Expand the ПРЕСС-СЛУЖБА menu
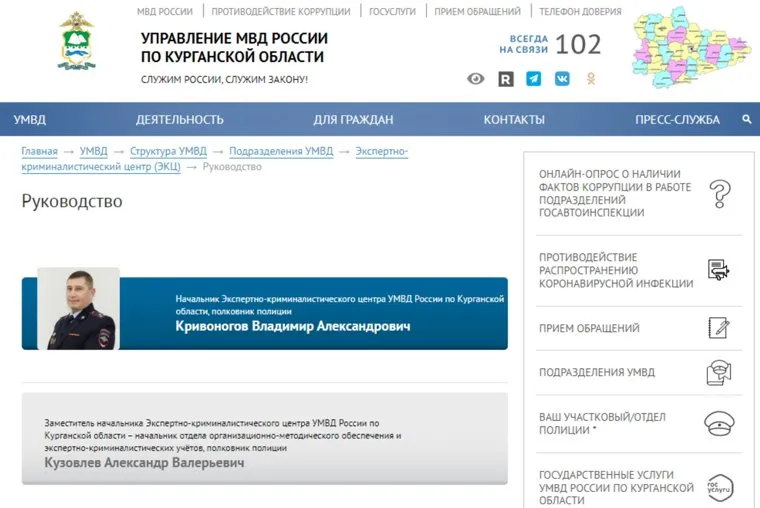 677,120
